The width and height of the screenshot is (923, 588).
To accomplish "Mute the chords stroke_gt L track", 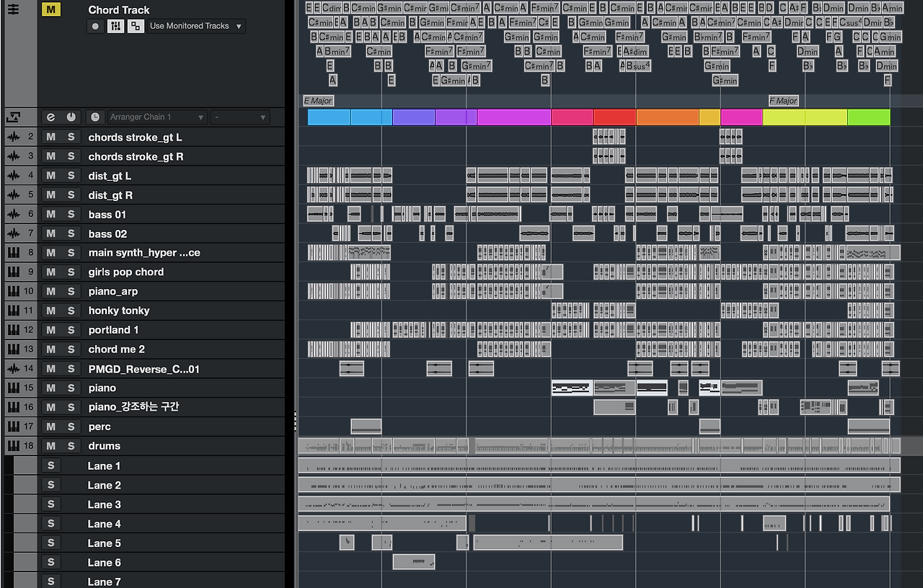I will click(x=50, y=137).
